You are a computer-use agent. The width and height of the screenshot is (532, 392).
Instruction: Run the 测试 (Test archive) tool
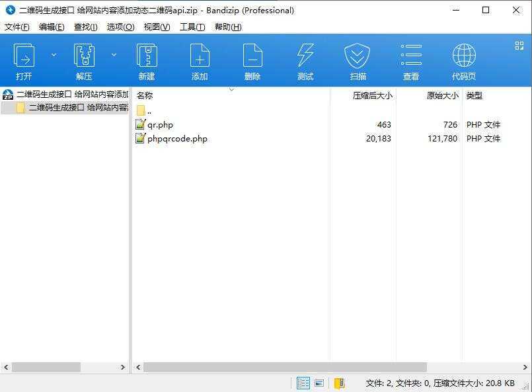[x=305, y=59]
